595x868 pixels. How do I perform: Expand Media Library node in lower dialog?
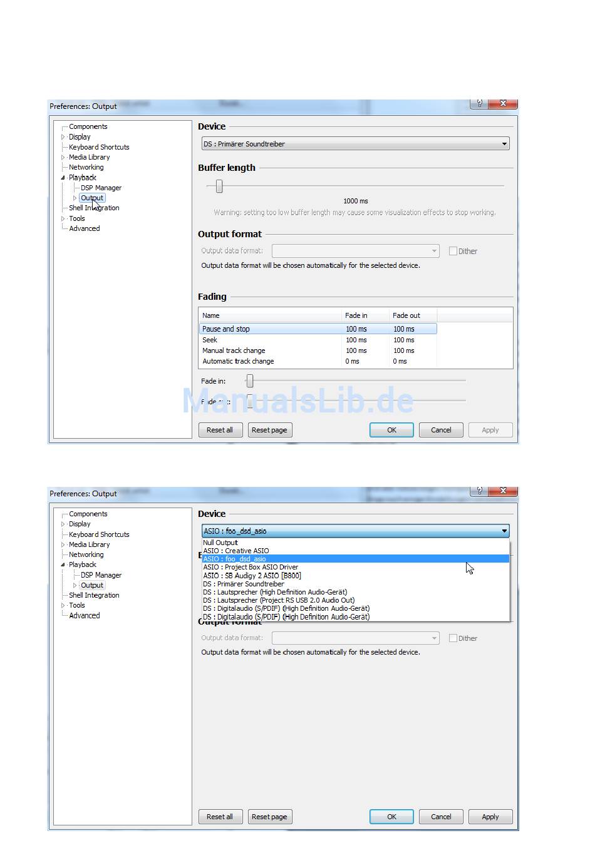click(63, 544)
